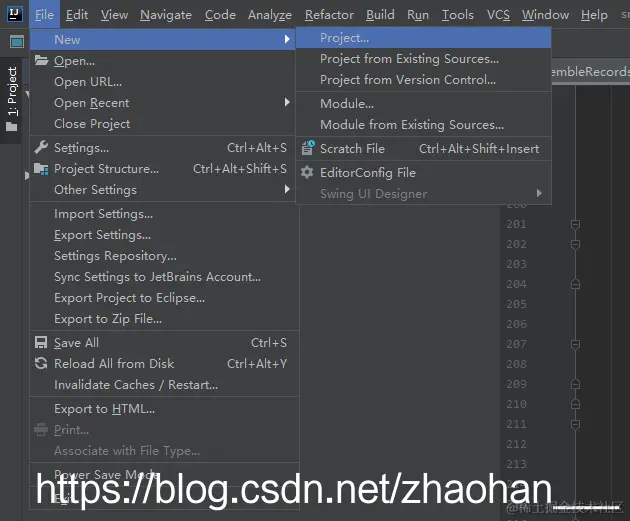Screen dimensions: 630x521
Task: Choose Project from Existing Sources...
Action: (x=423, y=59)
